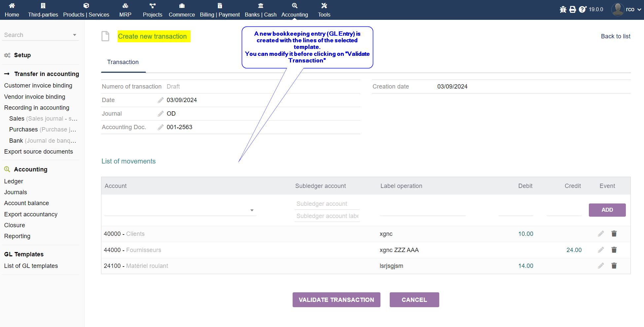Delete the 24100 - Matériel roulant line

click(x=614, y=266)
